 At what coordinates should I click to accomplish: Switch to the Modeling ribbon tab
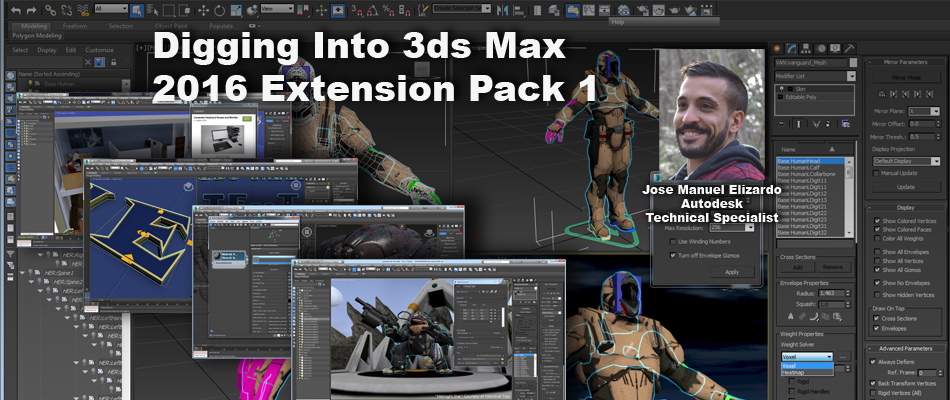(36, 26)
